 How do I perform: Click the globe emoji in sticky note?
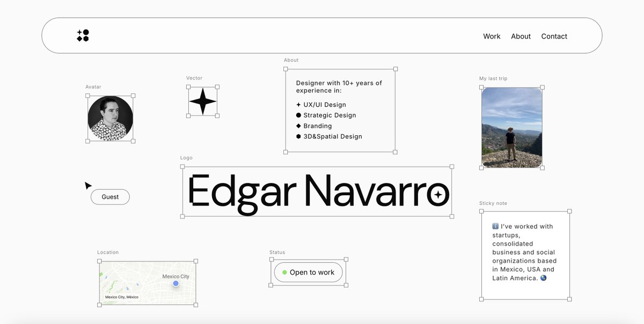point(543,278)
